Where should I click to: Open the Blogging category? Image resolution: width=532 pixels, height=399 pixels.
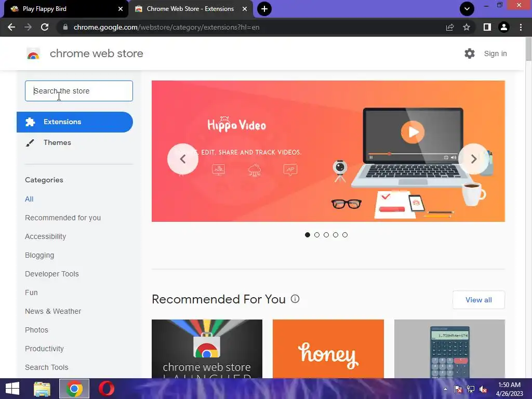click(x=39, y=255)
